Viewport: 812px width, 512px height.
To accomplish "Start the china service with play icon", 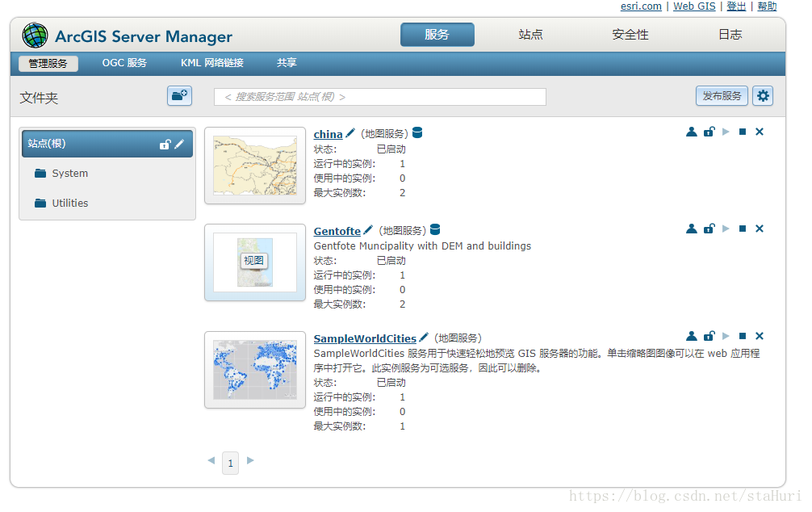I will click(726, 132).
